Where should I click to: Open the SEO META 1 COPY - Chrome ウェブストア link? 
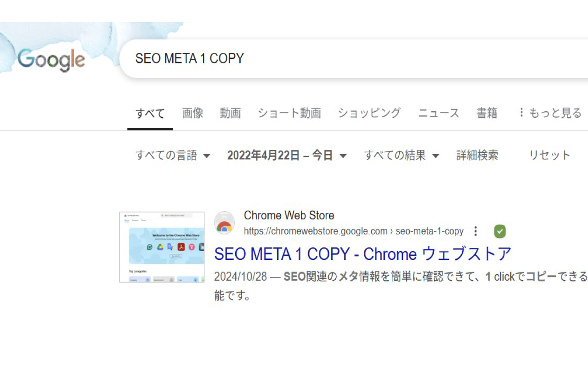coord(363,254)
